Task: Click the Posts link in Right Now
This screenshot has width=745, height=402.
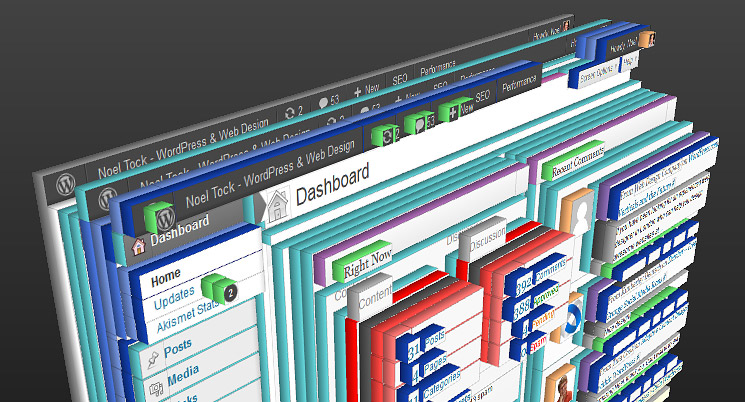Action: pos(434,339)
